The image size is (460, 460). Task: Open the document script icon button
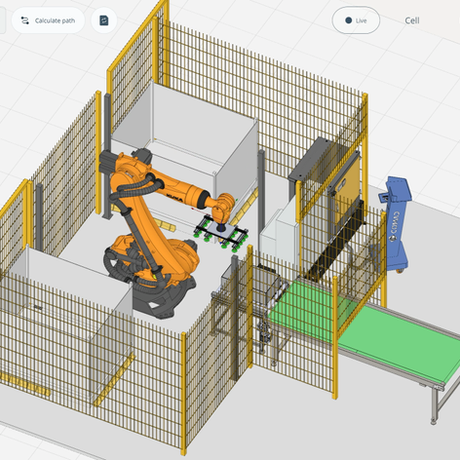(x=104, y=21)
